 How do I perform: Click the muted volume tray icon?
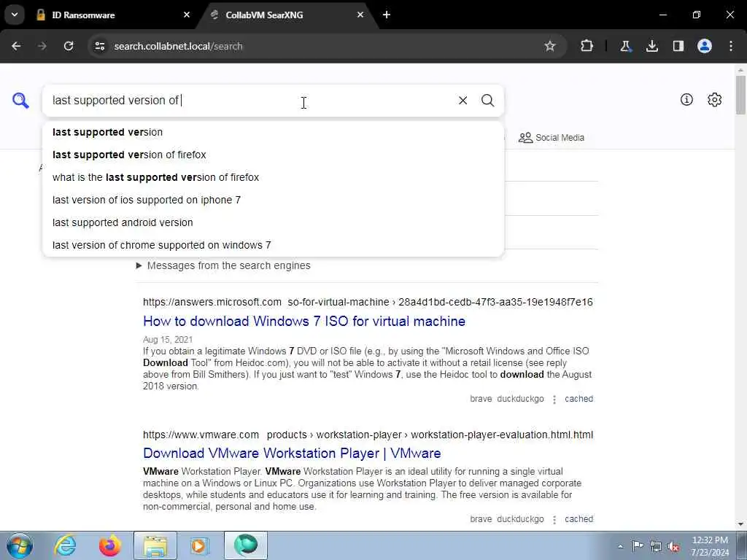point(673,546)
